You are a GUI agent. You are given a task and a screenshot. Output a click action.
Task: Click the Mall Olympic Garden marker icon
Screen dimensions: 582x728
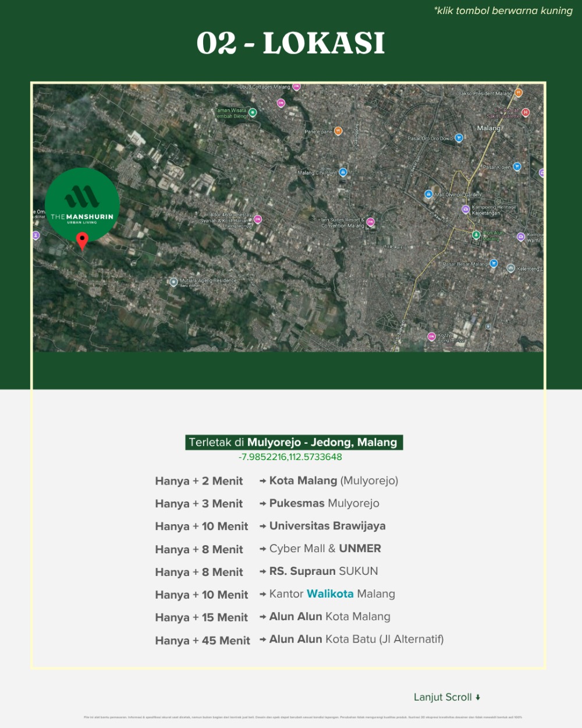tap(428, 195)
